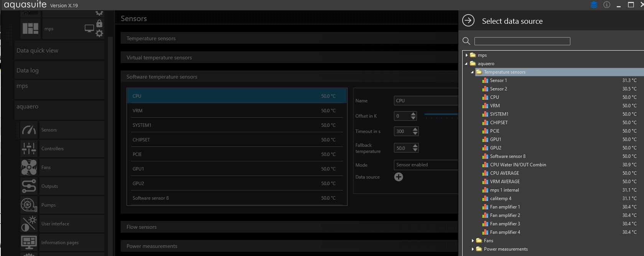Open the Fans icon in aquaero menu
This screenshot has width=644, height=256.
[29, 167]
